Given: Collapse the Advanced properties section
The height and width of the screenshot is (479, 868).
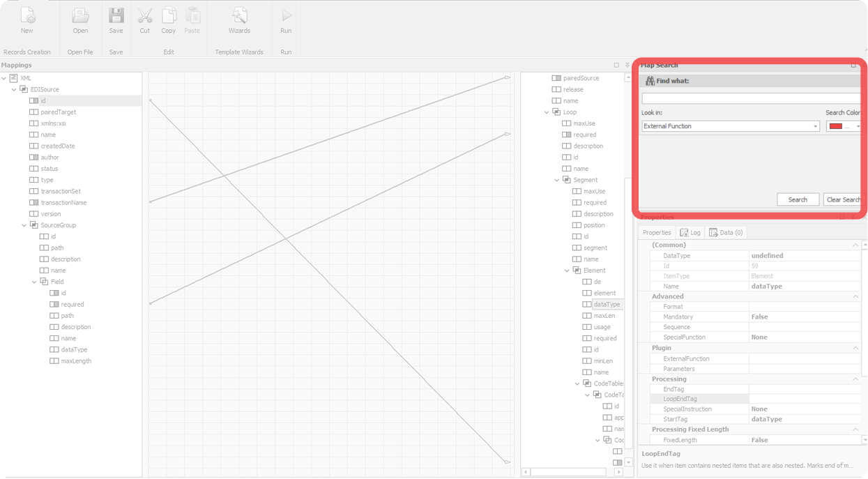Looking at the screenshot, I should pyautogui.click(x=855, y=296).
